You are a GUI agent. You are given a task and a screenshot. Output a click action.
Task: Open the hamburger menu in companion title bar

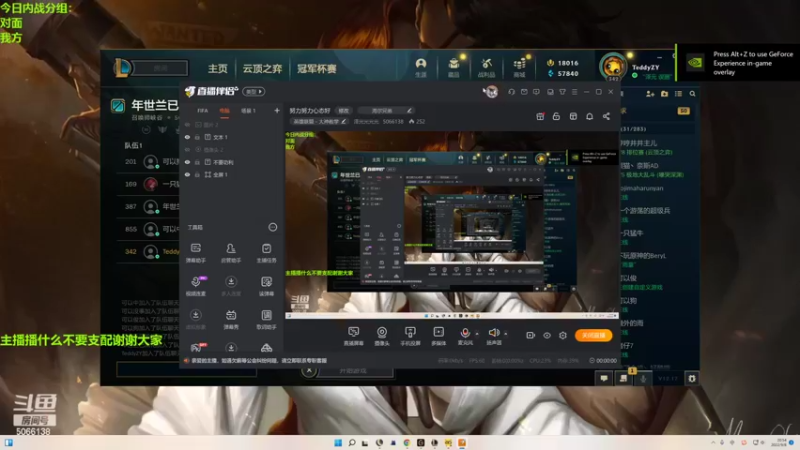tap(574, 92)
